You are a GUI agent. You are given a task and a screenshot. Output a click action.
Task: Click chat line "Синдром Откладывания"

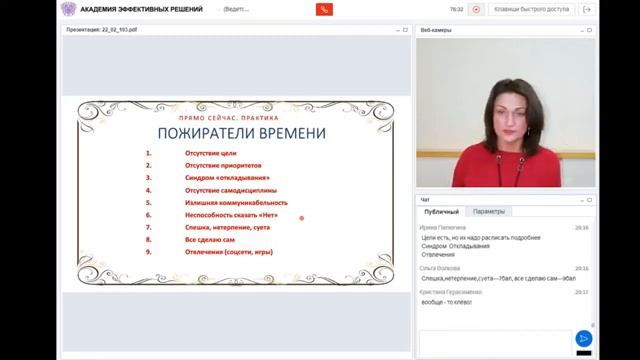pyautogui.click(x=456, y=246)
